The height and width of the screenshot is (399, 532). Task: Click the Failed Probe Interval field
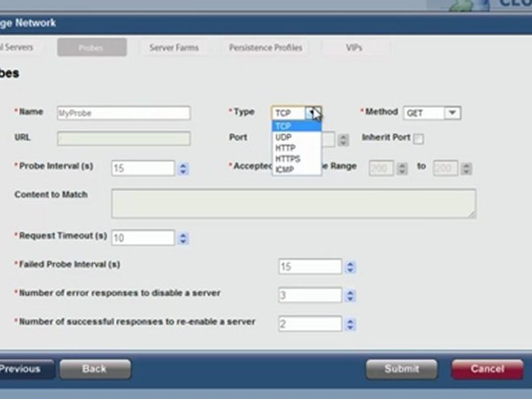(x=310, y=267)
